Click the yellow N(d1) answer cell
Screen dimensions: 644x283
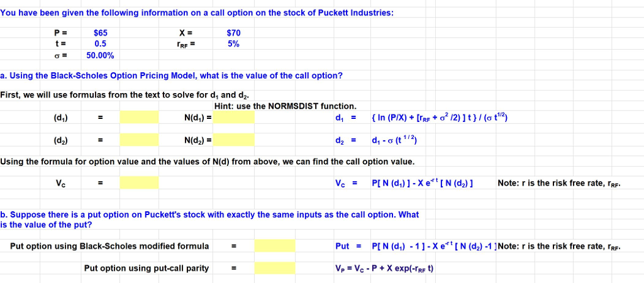coord(234,118)
